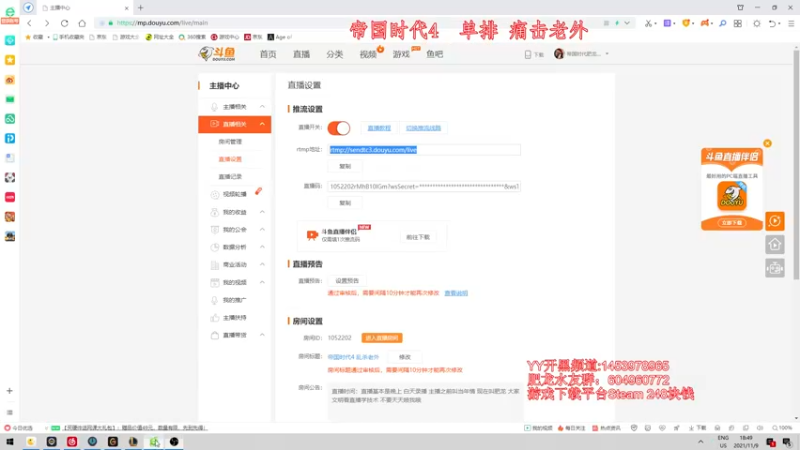Click the add plus icon in the browser sidebar
Screen dimensions: 800x450
click(x=9, y=391)
